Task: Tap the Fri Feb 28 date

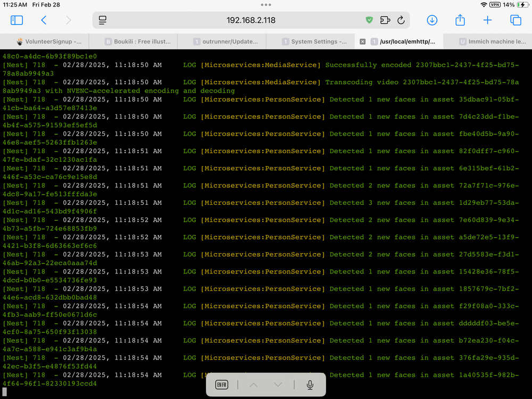Action: 46,5
